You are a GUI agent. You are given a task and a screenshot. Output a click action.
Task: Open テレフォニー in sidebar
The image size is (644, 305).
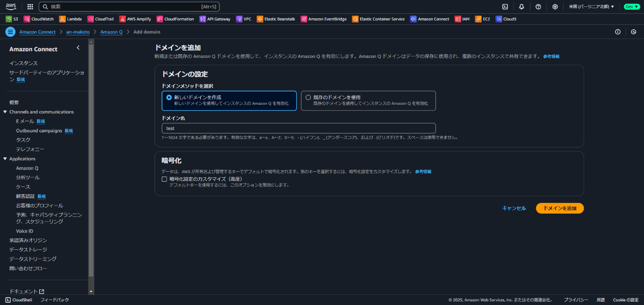pyautogui.click(x=30, y=149)
